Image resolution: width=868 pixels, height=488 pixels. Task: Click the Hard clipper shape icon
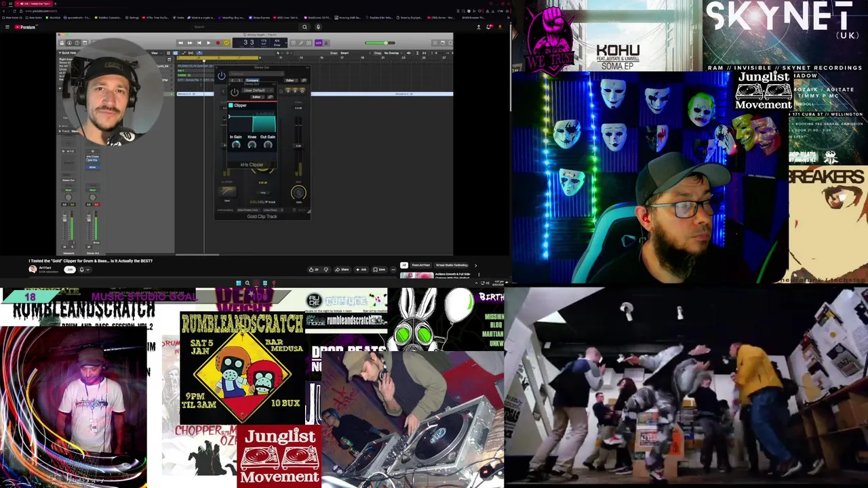tap(227, 191)
